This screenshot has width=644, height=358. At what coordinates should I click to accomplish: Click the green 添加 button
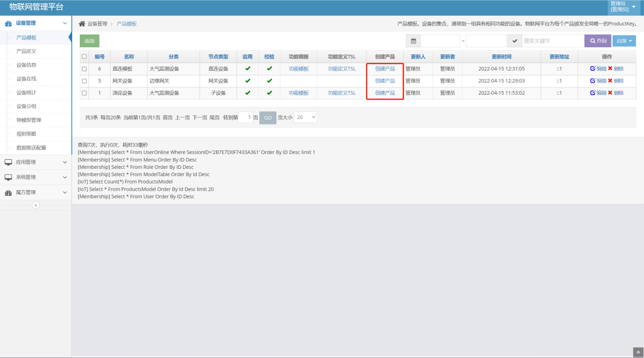point(89,41)
